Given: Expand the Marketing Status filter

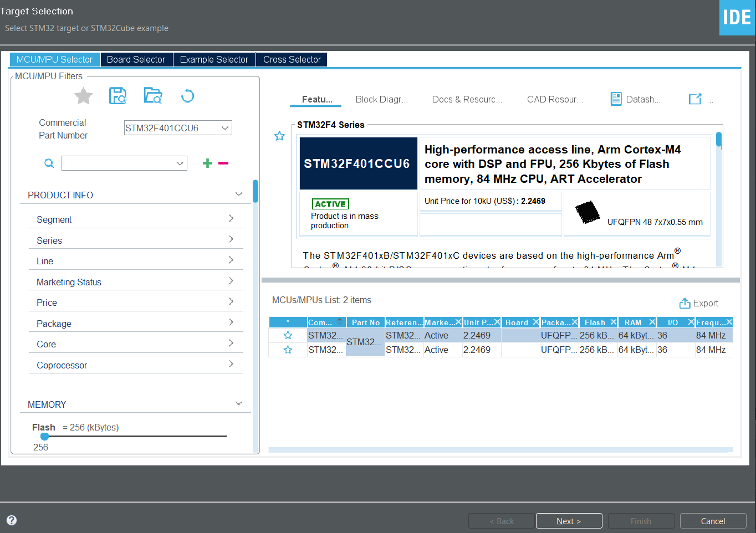Looking at the screenshot, I should (x=231, y=281).
